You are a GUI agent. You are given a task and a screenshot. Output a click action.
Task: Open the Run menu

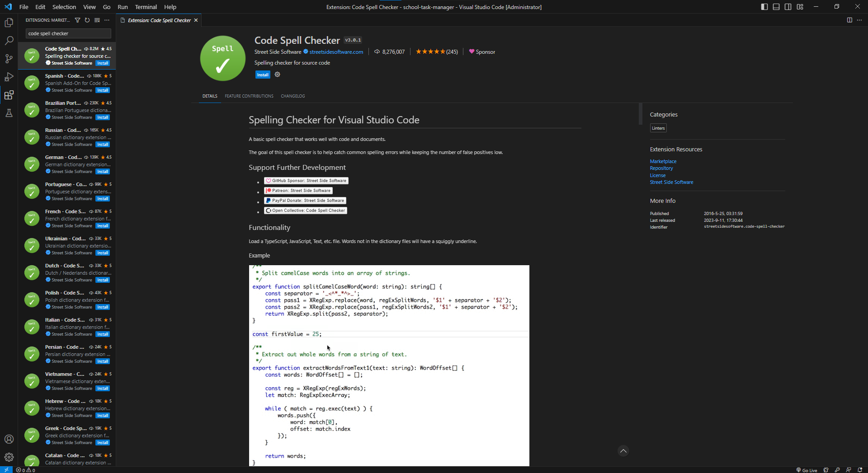[123, 7]
